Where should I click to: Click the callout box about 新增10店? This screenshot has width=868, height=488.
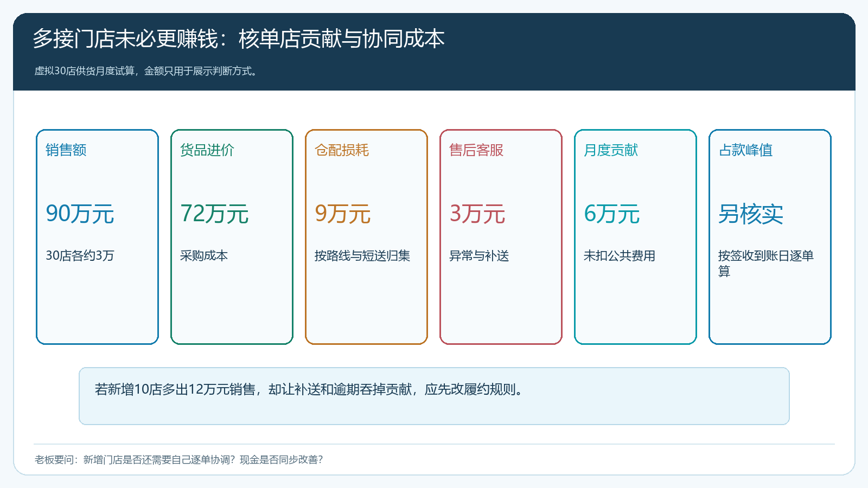point(434,396)
